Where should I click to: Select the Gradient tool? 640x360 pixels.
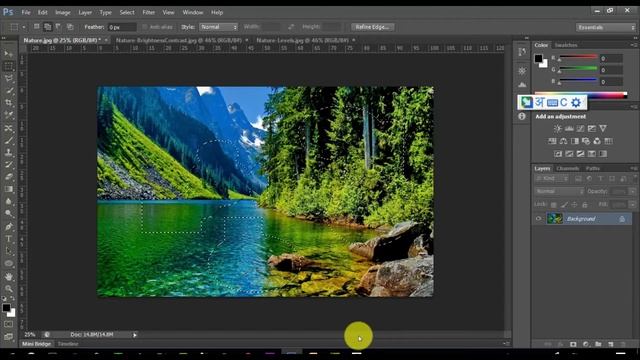8,189
